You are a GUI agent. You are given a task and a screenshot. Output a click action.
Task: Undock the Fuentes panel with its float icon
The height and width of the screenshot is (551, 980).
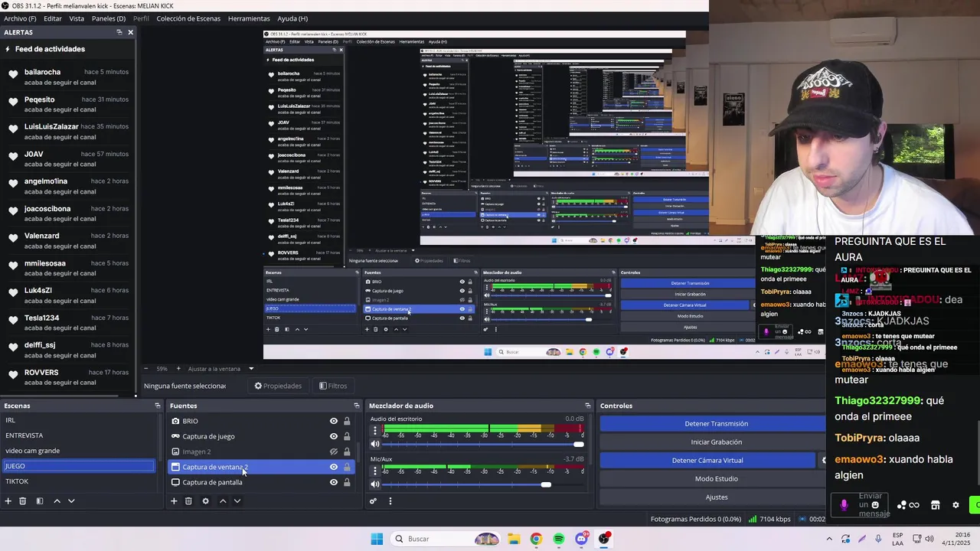tap(356, 406)
